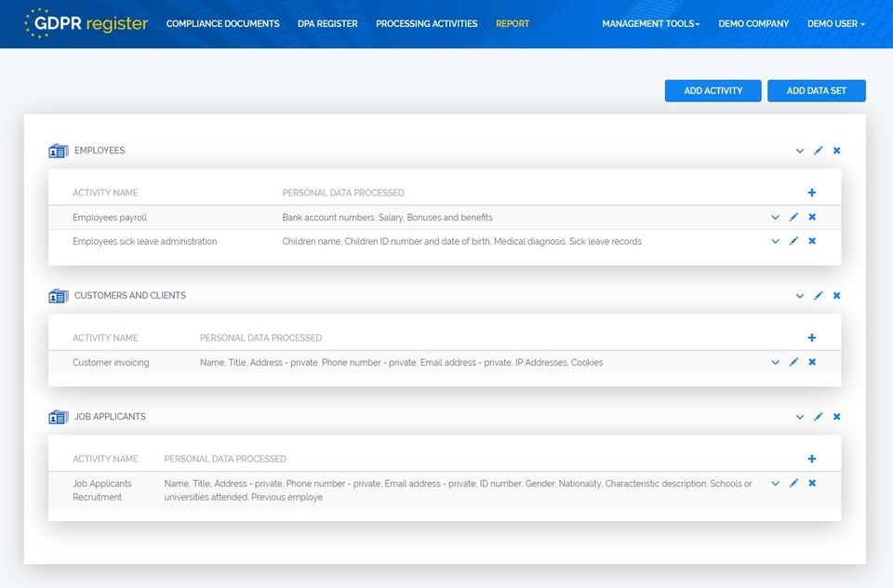
Task: Click Employees sick leave administration name
Action: pos(145,241)
